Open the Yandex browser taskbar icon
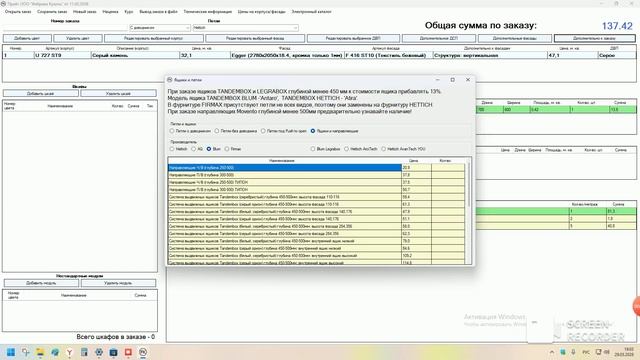The image size is (640, 360). (69, 352)
